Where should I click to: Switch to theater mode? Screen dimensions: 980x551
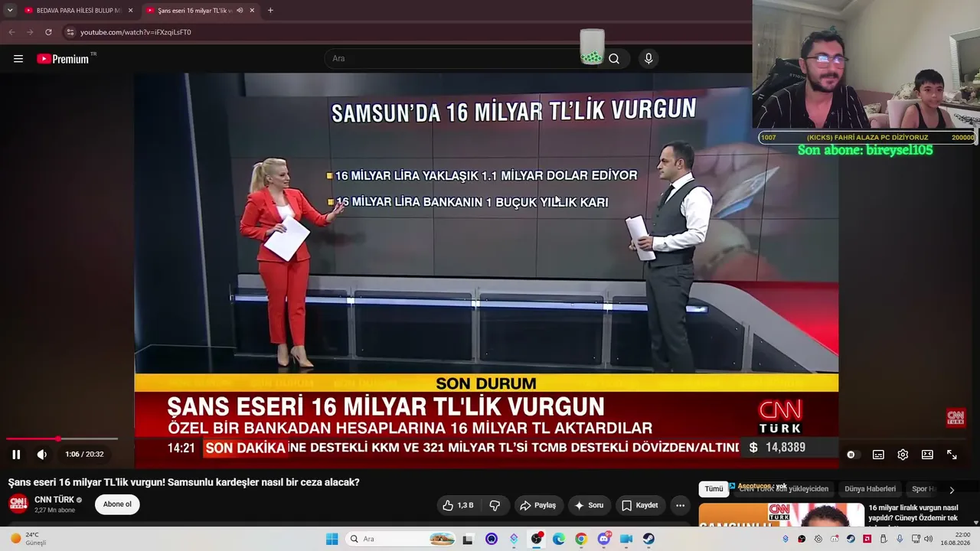click(x=927, y=455)
